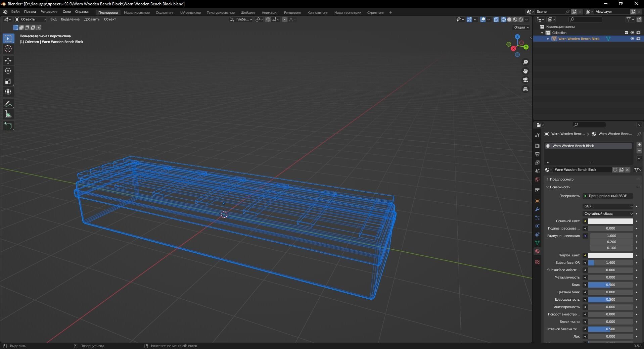Open the outliner filter dropdown
The width and height of the screenshot is (644, 349).
point(630,19)
